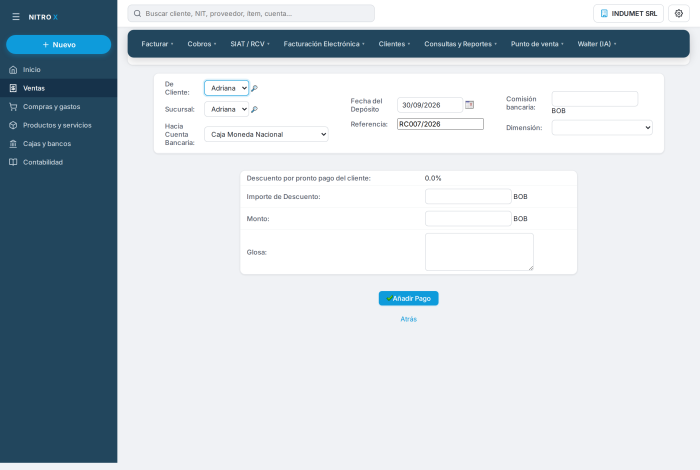Click the Compras y gastos cart icon

(x=13, y=107)
